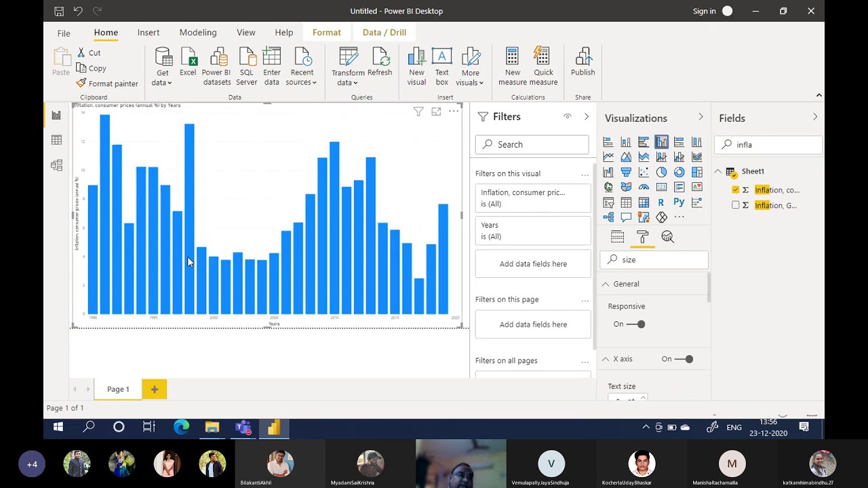Screen dimensions: 868x488
Task: Switch to Data view in left sidebar
Action: (56, 140)
